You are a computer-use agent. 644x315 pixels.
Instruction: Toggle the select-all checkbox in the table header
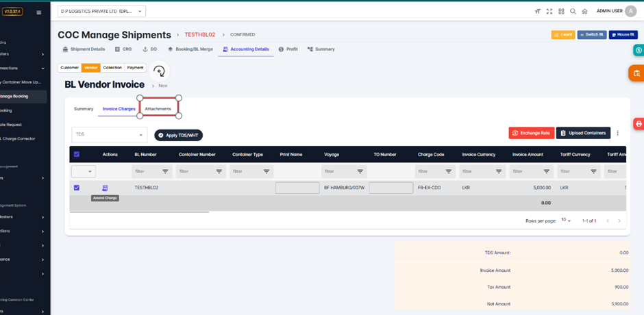coord(77,154)
